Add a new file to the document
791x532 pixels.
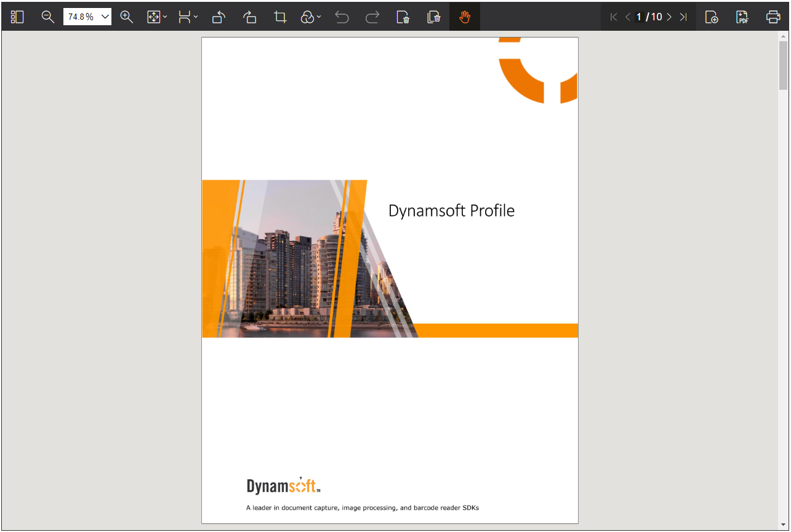(x=712, y=17)
